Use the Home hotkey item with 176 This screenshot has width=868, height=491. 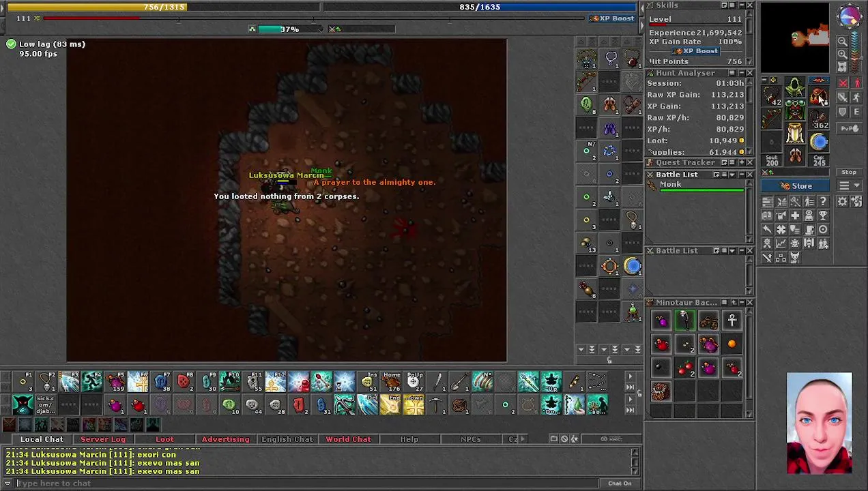pyautogui.click(x=390, y=382)
